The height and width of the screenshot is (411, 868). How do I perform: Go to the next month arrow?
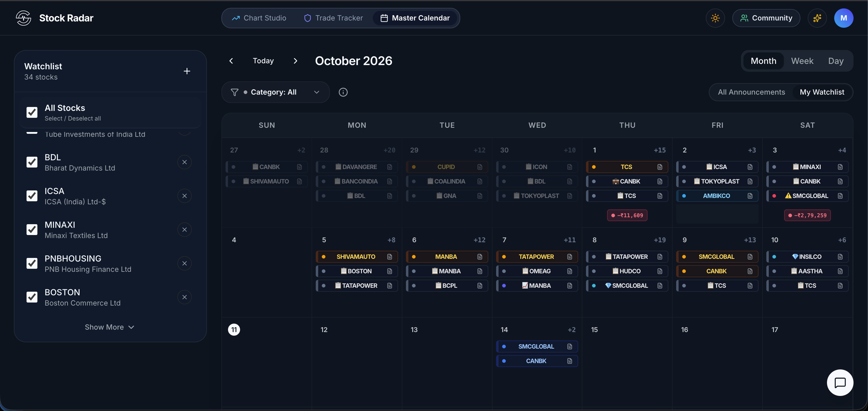(x=296, y=61)
